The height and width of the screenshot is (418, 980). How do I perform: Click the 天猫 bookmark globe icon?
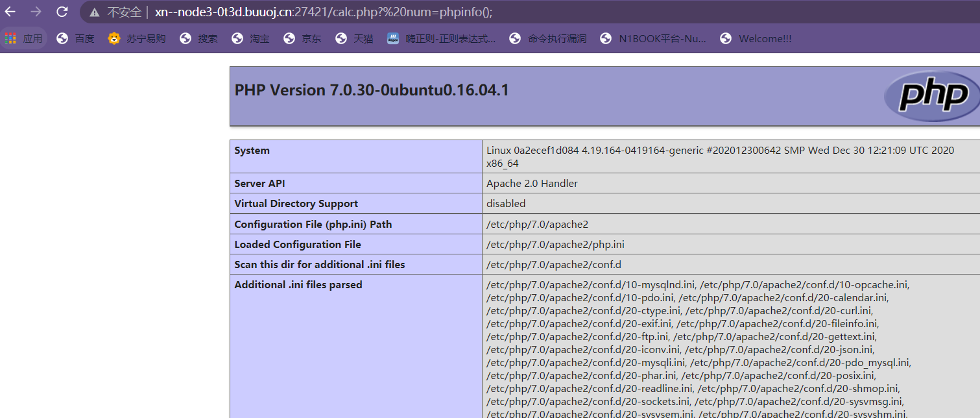tap(341, 39)
